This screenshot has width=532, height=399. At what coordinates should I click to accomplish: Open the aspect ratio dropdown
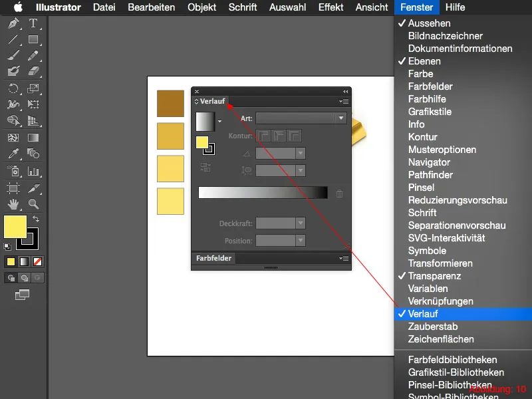pos(301,170)
